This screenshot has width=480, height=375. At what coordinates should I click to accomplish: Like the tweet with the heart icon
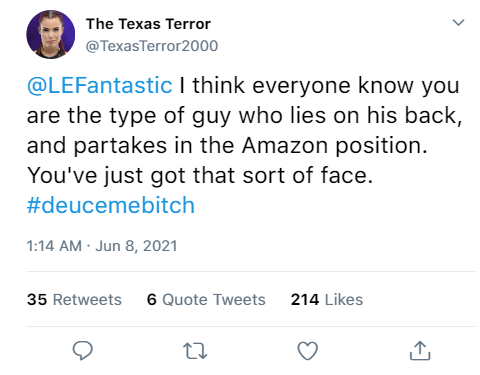[x=307, y=351]
